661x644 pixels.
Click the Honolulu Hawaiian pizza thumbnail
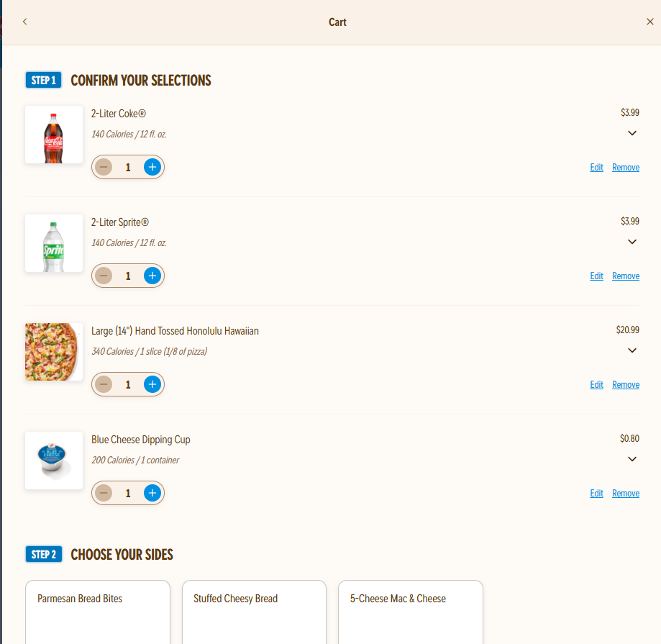point(54,352)
